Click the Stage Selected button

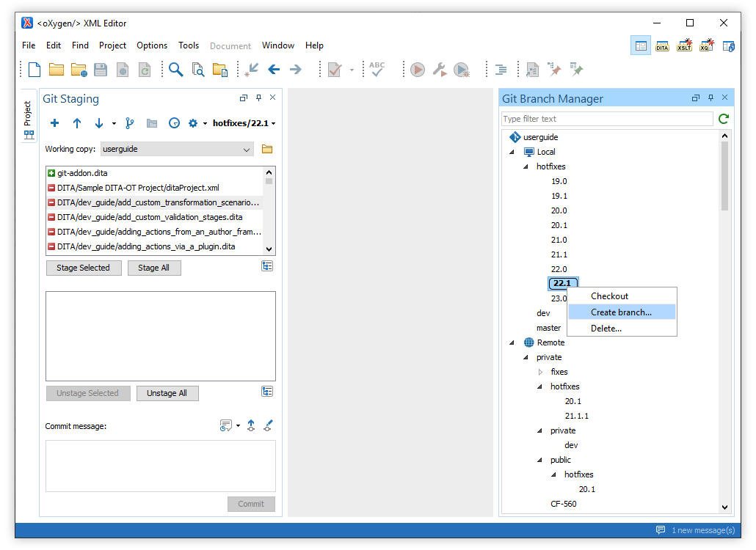coord(84,268)
